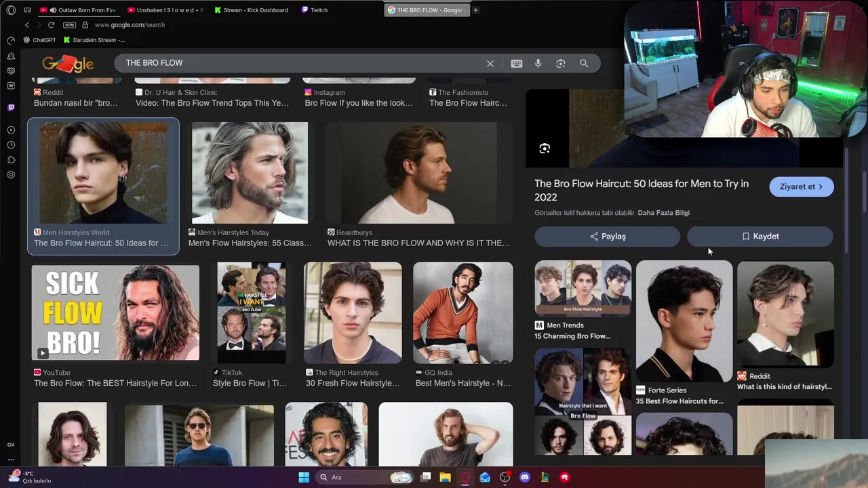This screenshot has width=868, height=488.
Task: Click the VPN badge in address bar
Action: pos(69,25)
